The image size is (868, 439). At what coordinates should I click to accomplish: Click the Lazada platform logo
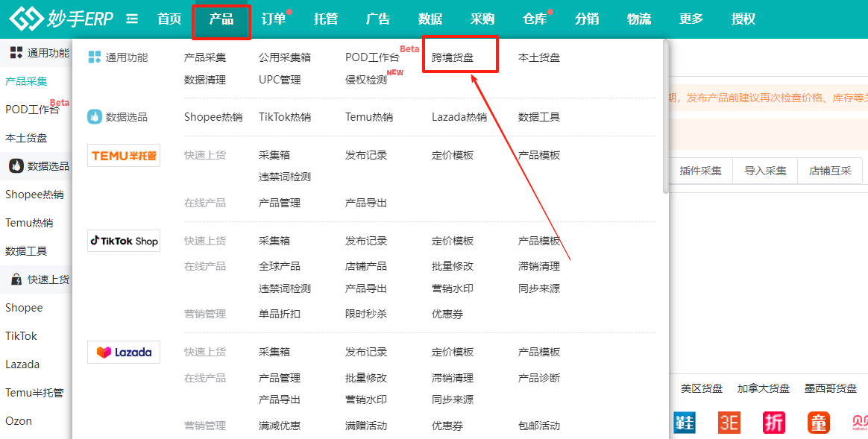[124, 352]
